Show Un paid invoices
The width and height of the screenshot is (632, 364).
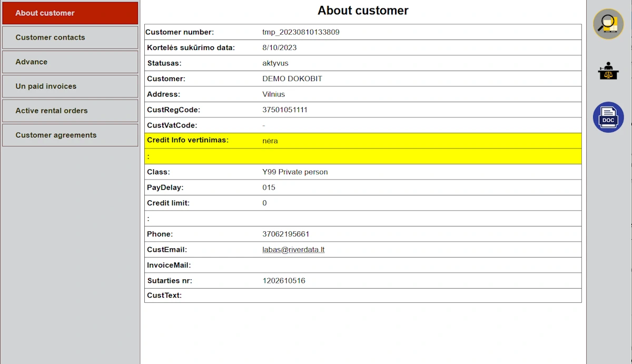click(x=70, y=86)
